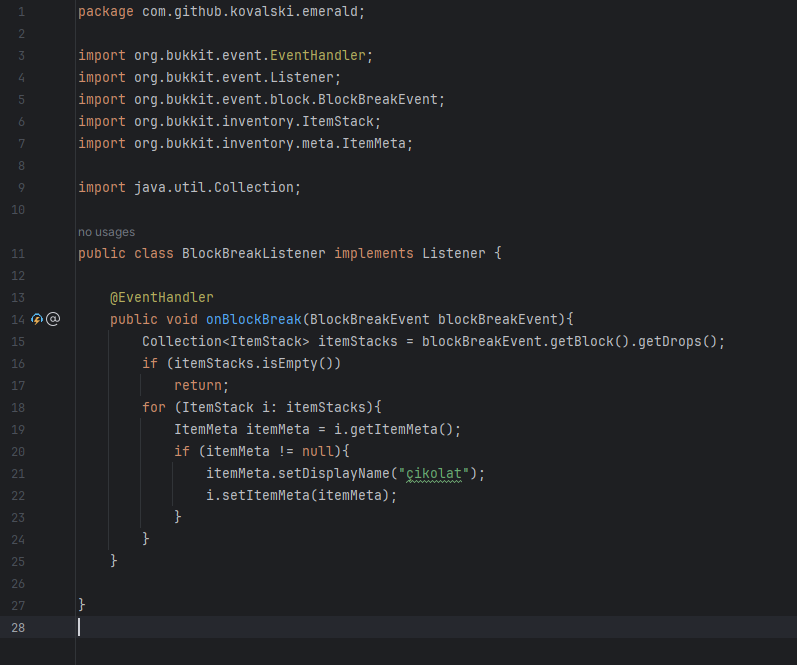This screenshot has width=797, height=665.
Task: Click setDisplayName on line 21
Action: 333,473
